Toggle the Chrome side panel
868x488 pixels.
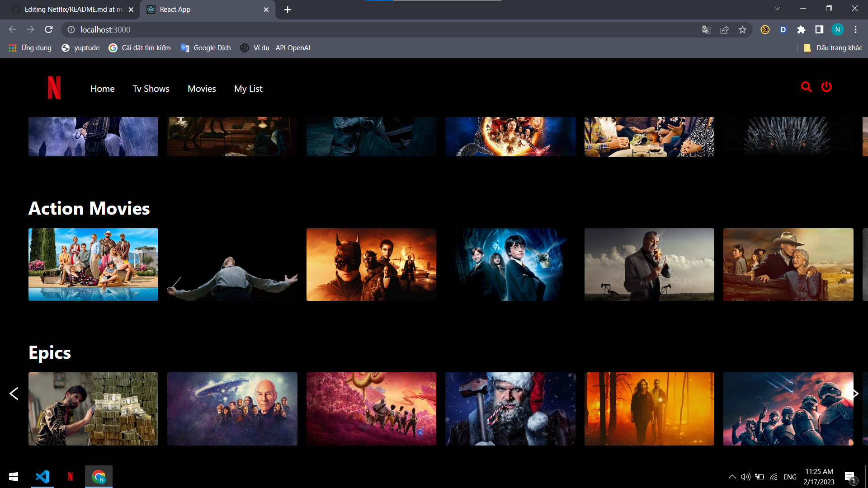[x=820, y=29]
